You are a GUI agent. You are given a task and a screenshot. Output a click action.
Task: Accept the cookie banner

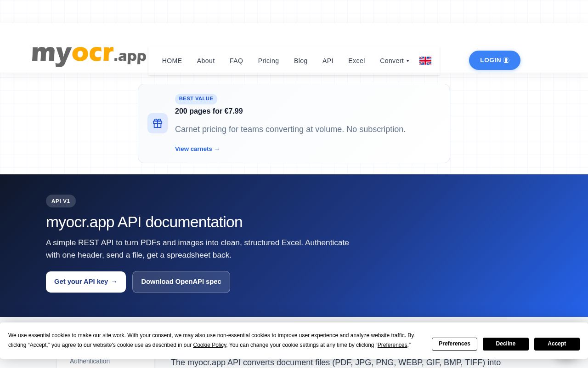click(x=557, y=344)
